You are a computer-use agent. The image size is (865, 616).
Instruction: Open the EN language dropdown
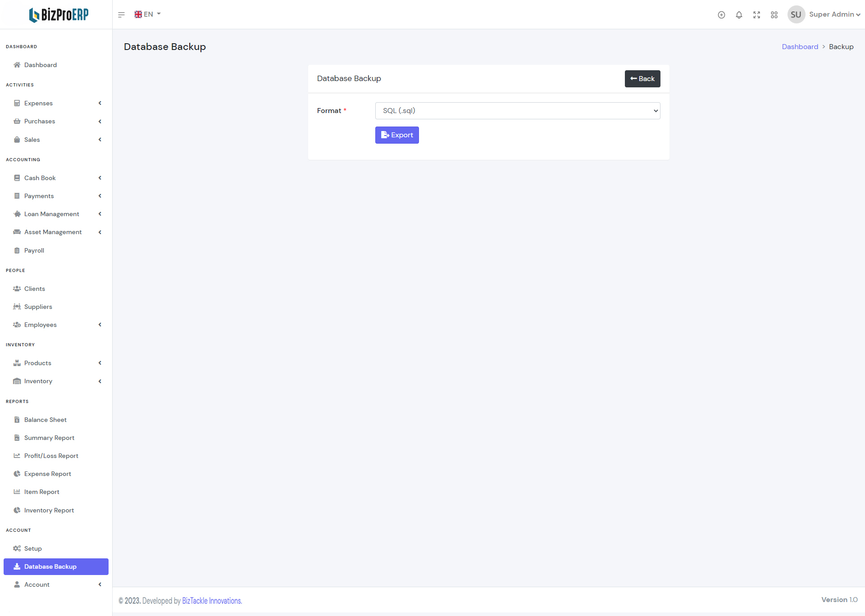(x=148, y=14)
